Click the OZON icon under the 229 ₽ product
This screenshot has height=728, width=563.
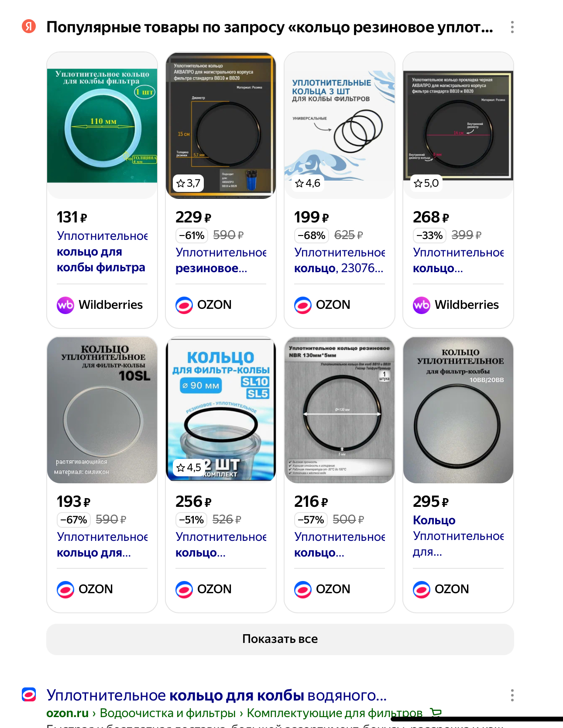point(184,305)
